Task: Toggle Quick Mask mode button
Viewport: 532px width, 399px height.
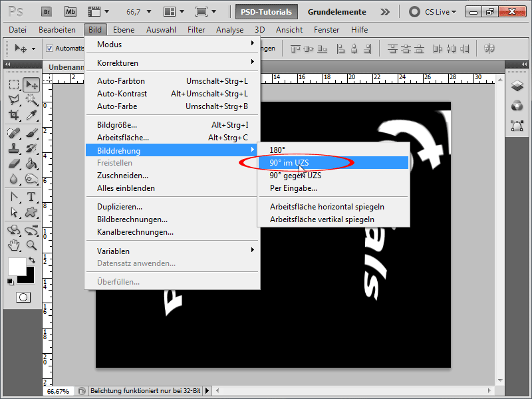Action: pos(23,297)
